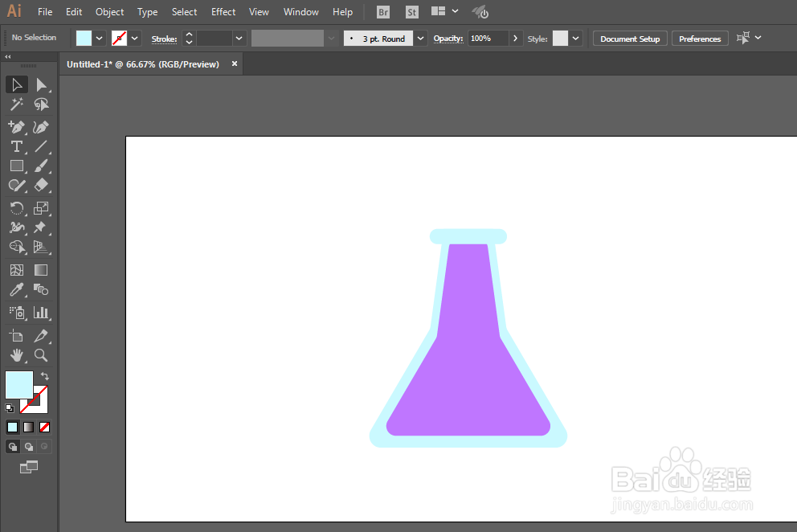This screenshot has width=797, height=532.
Task: Open graphic Style dropdown
Action: coord(575,38)
